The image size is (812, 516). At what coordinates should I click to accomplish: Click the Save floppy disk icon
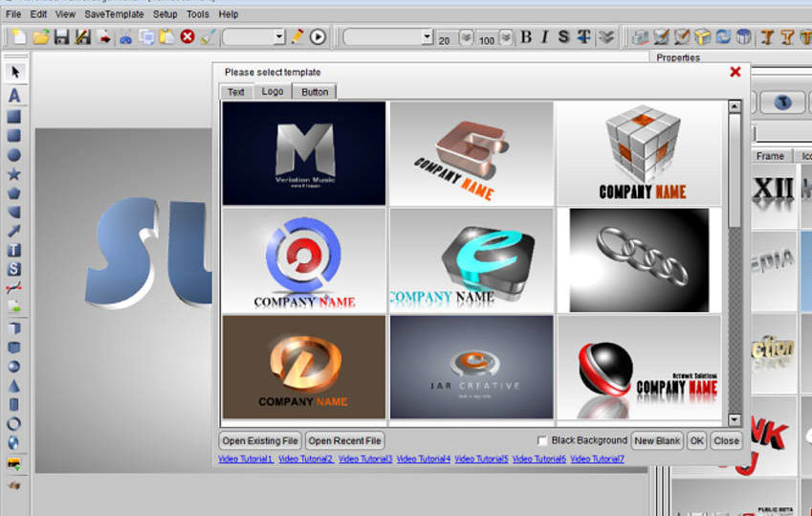pos(61,36)
